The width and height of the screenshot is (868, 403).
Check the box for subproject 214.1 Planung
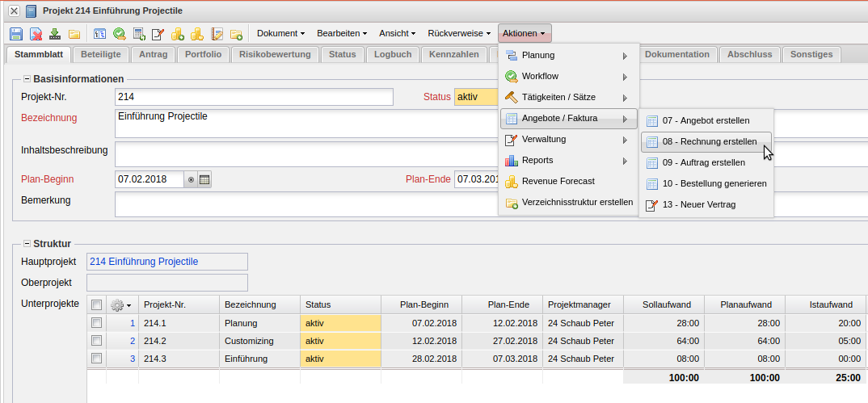97,323
